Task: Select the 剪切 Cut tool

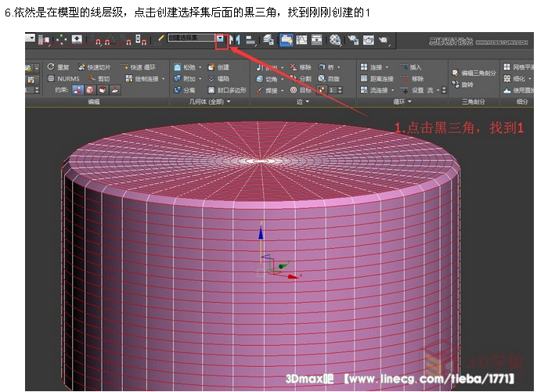Action: point(99,78)
